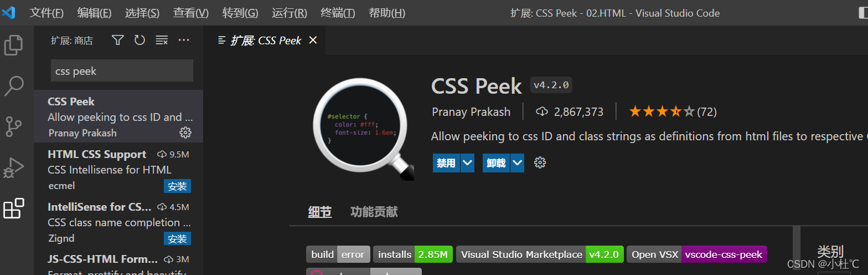Open the 帮助(H) menu
The height and width of the screenshot is (275, 868).
pyautogui.click(x=387, y=13)
